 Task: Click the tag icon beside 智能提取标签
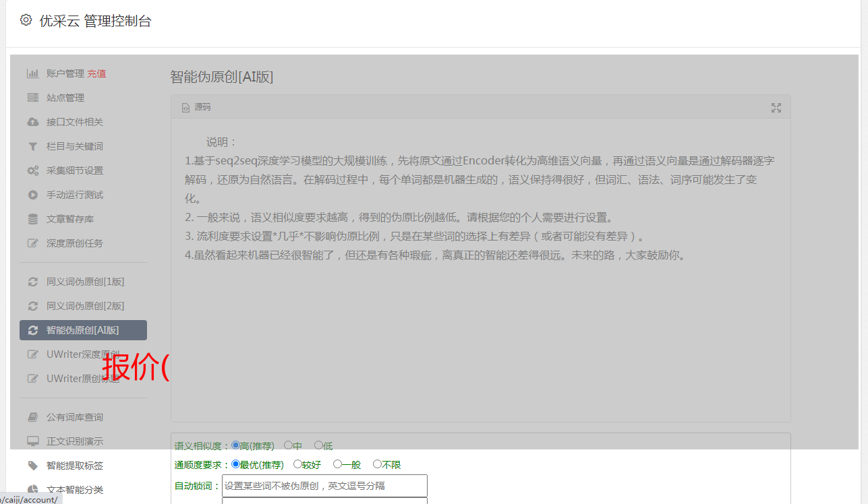click(32, 466)
